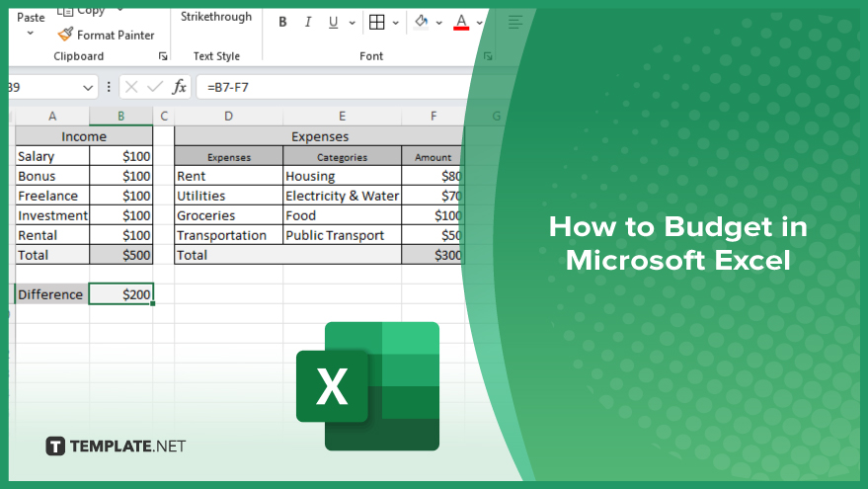Open Insert Function fx dialog
868x489 pixels.
coord(179,87)
